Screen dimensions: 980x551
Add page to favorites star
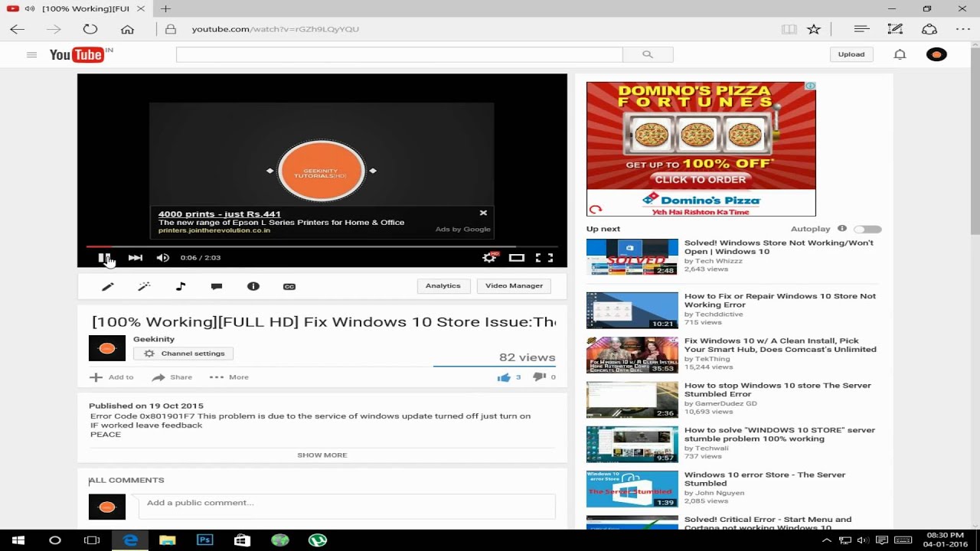814,29
